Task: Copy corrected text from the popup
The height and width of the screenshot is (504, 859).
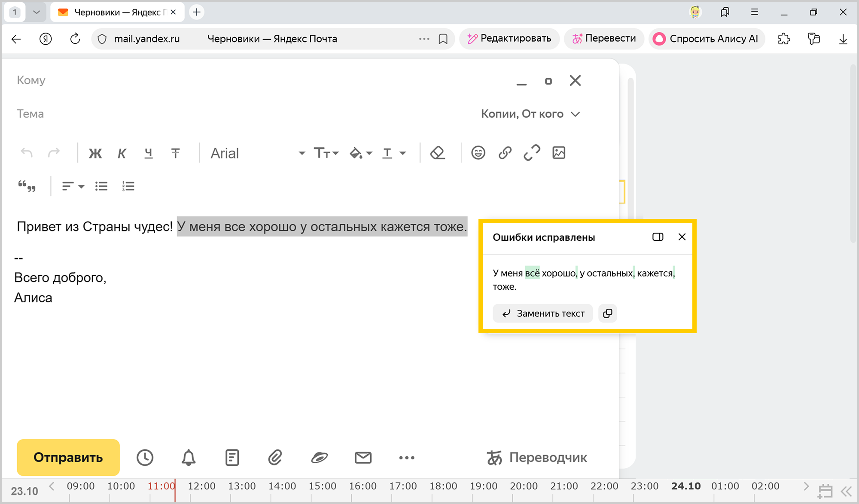Action: [x=608, y=313]
